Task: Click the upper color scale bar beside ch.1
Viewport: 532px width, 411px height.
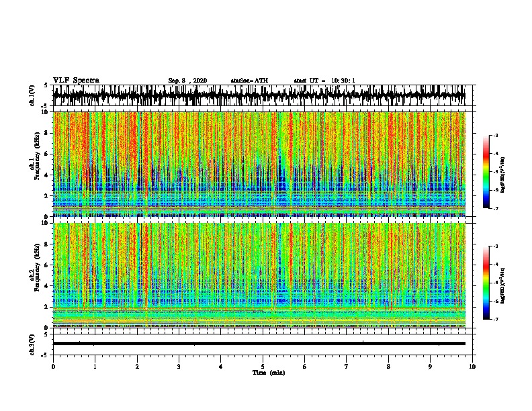Action: click(486, 172)
